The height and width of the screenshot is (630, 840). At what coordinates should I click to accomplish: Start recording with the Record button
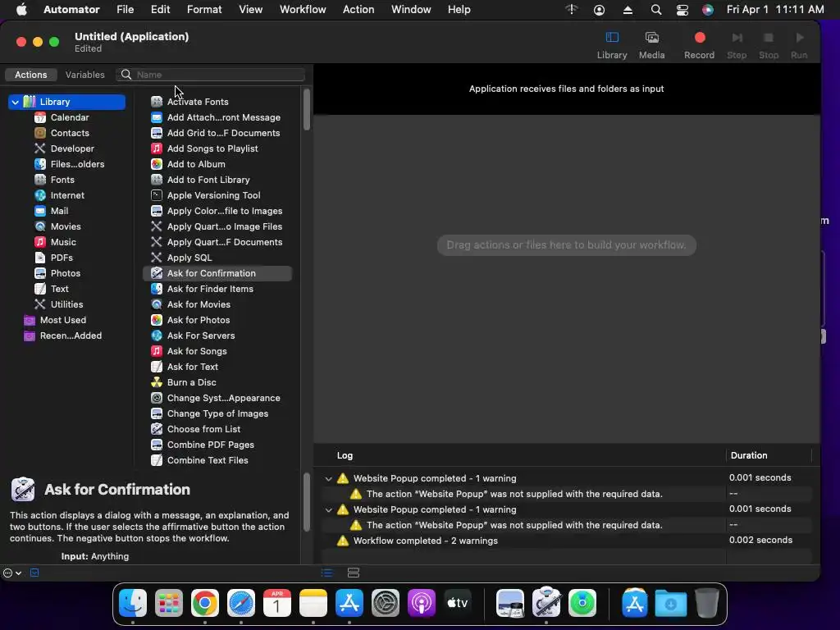coord(699,45)
